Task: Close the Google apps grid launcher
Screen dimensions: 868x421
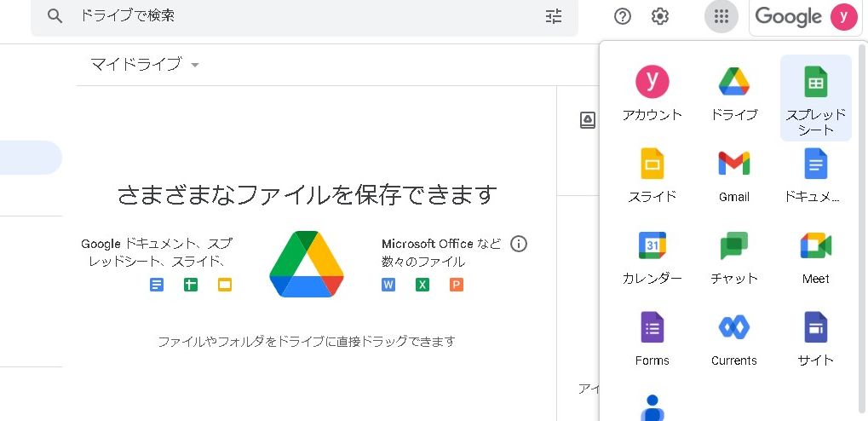Action: pos(721,16)
